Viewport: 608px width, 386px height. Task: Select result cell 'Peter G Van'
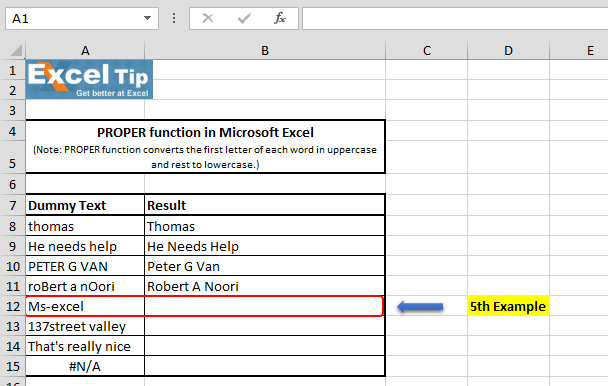(x=264, y=266)
